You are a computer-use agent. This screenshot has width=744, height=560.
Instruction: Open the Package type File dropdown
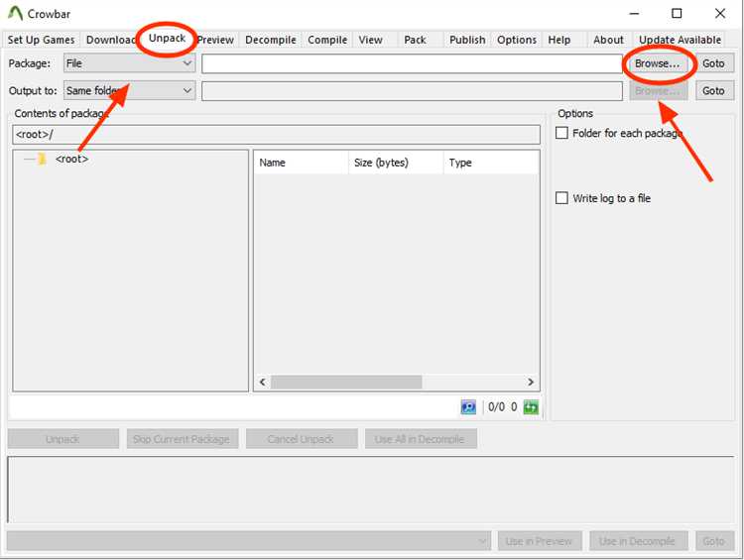point(129,63)
